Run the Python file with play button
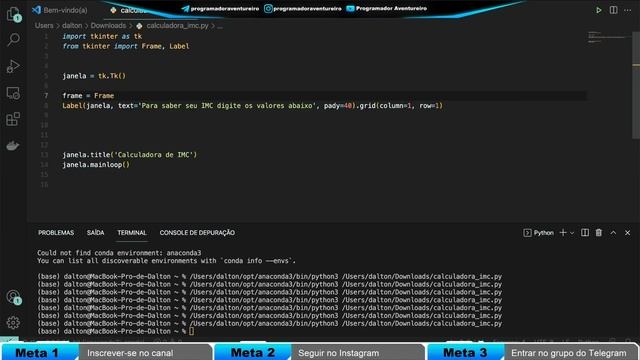This screenshot has width=640, height=360. pos(598,10)
